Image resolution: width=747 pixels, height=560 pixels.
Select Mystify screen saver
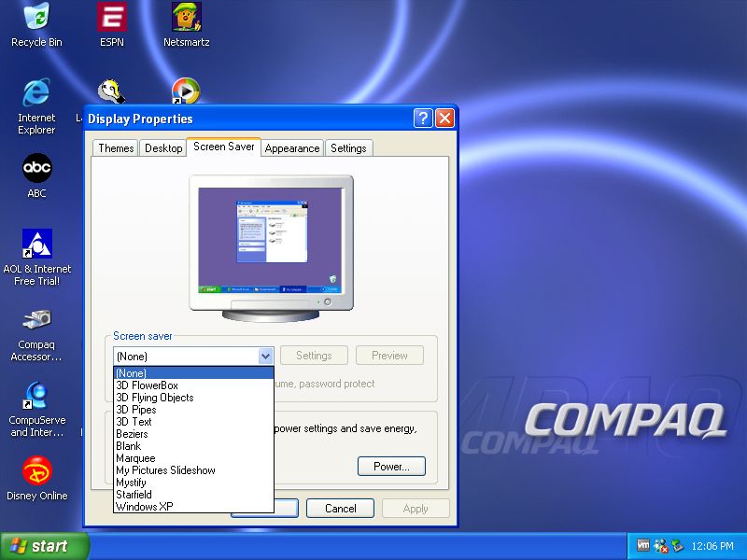click(193, 483)
